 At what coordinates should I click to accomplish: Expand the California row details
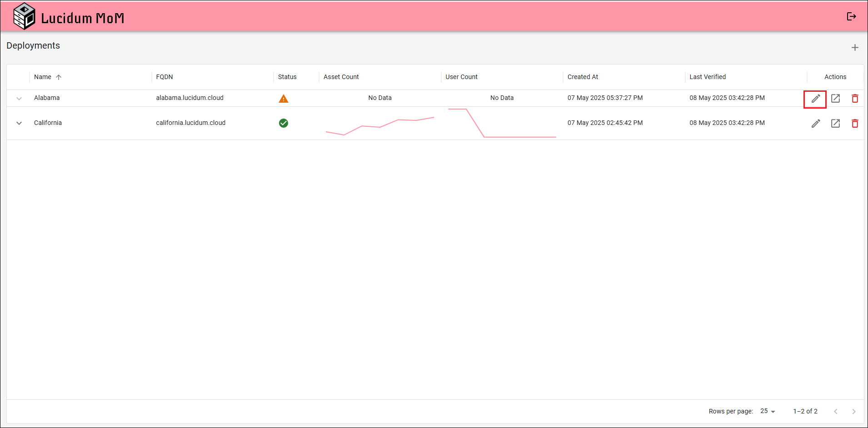pyautogui.click(x=19, y=123)
